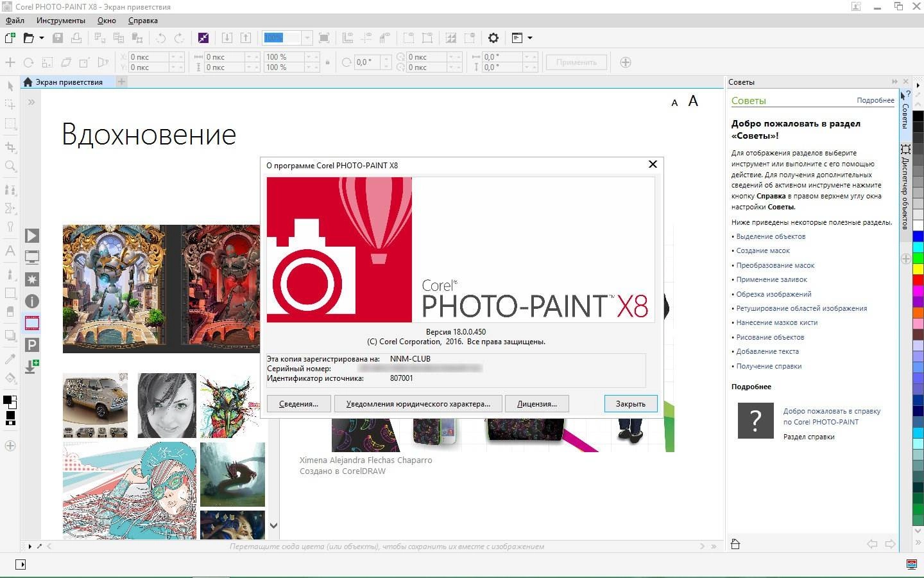Select the Pick tool in the toolbox

(10, 86)
